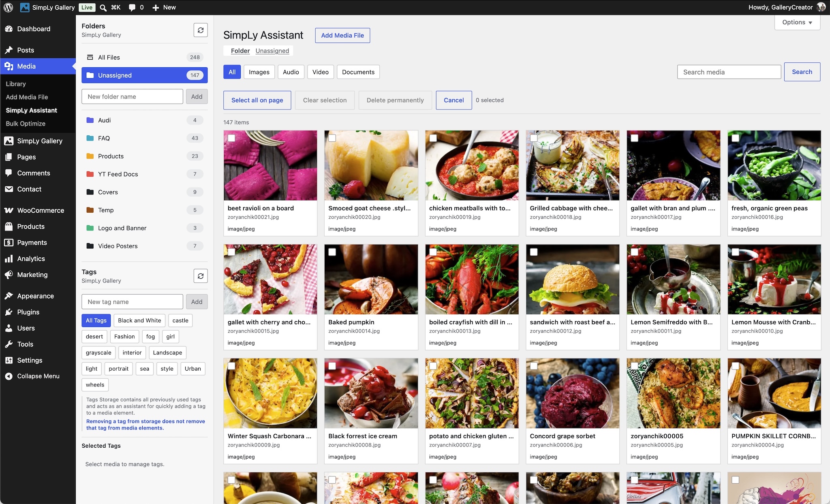Click the Search button
Viewport: 830px width, 504px height.
tap(802, 72)
